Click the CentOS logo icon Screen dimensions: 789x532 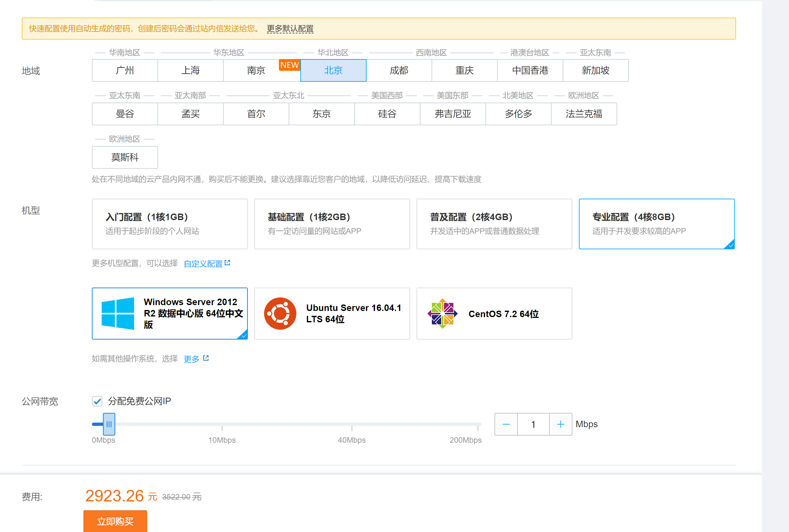pyautogui.click(x=442, y=313)
